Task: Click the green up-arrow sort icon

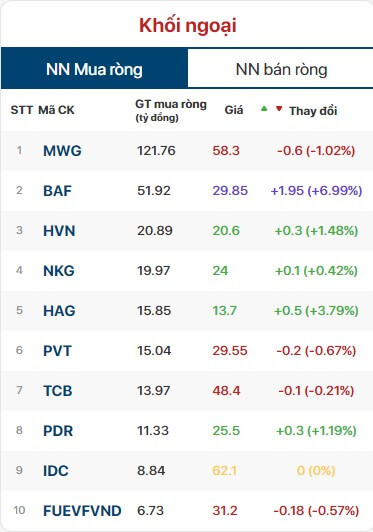Action: point(264,109)
